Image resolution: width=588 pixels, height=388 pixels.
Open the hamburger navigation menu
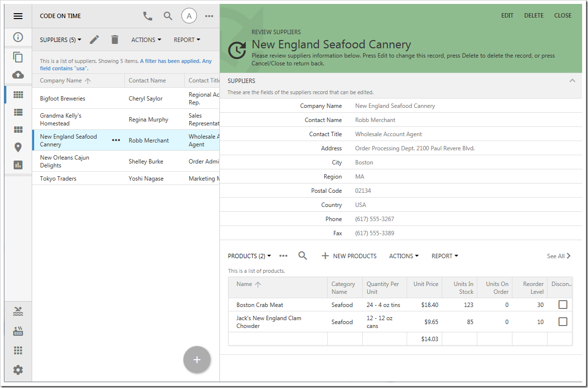click(x=18, y=16)
